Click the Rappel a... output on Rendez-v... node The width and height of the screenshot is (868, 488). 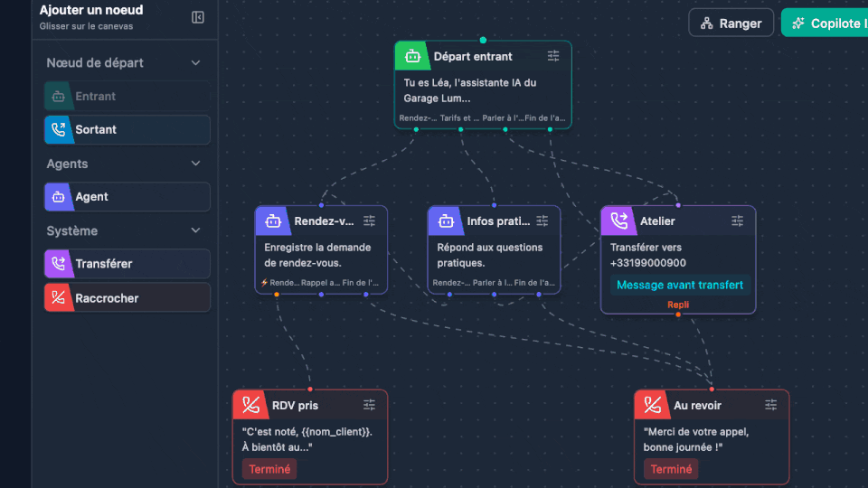(x=320, y=283)
